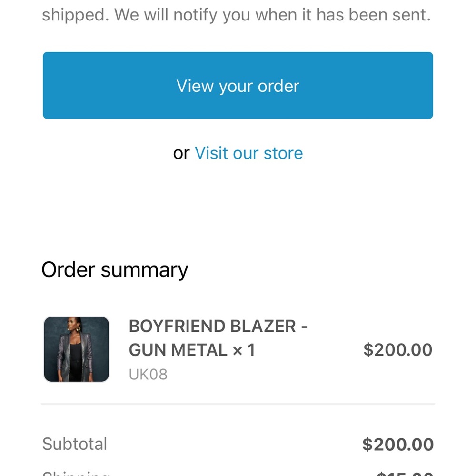Click the $200.00 product price
Screen dimensions: 476x476
[398, 350]
